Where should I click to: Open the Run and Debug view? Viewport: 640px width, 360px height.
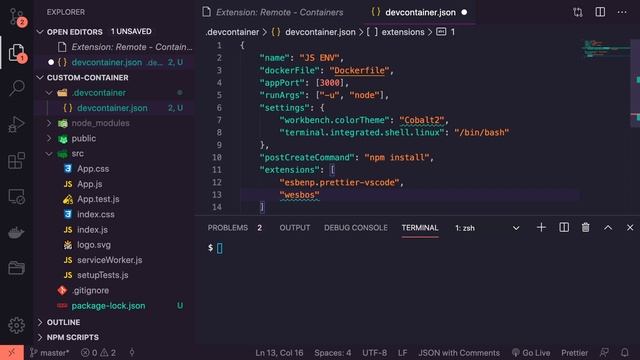[x=16, y=124]
